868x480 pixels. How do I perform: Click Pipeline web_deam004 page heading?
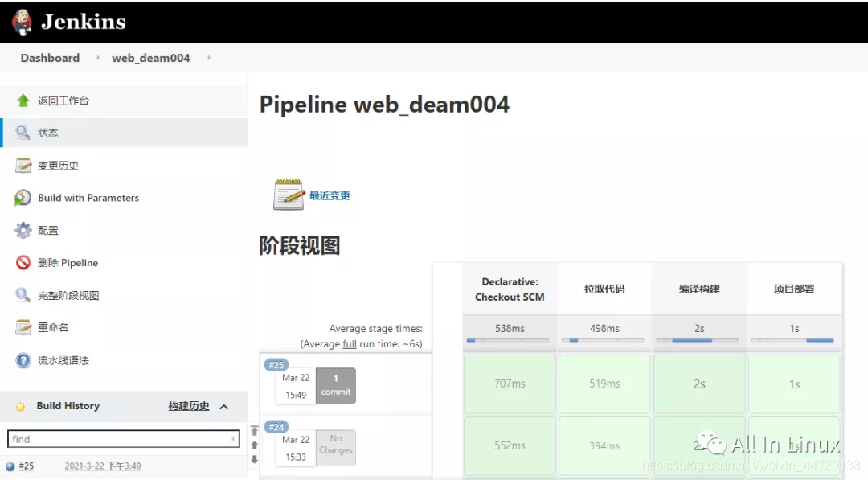click(x=384, y=105)
